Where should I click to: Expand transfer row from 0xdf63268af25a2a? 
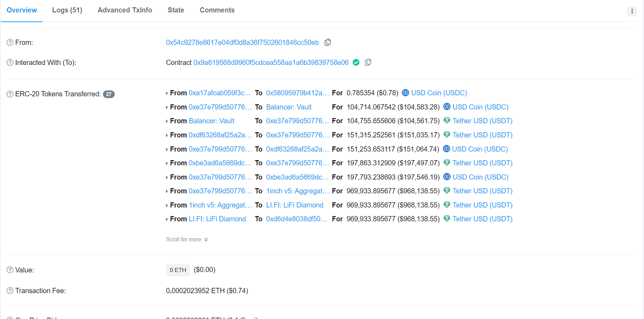click(167, 135)
